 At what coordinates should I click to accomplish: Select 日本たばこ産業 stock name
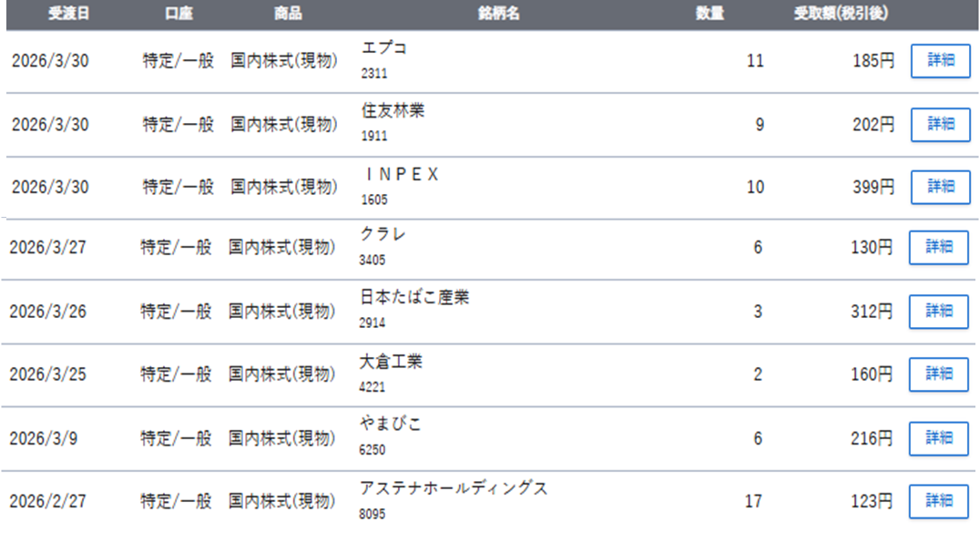pos(414,298)
